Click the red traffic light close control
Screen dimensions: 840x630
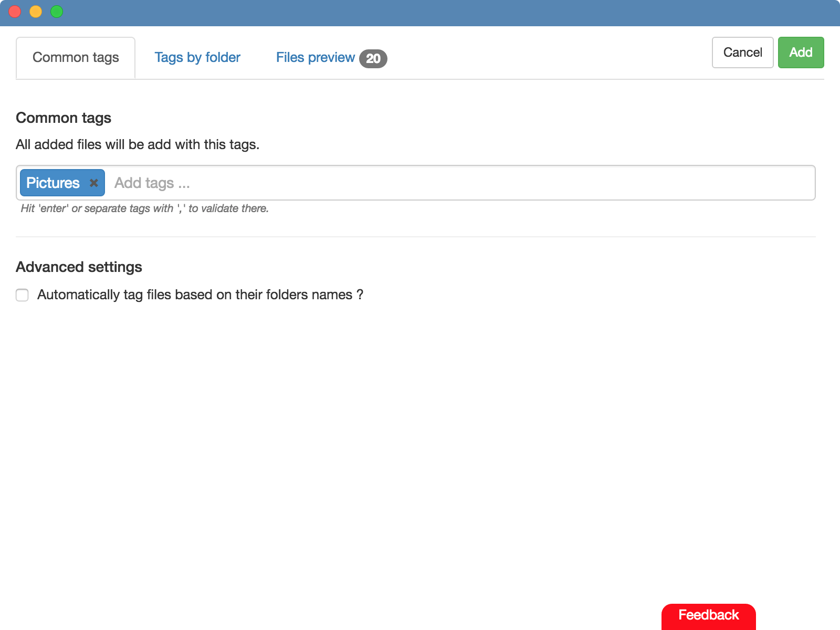15,11
